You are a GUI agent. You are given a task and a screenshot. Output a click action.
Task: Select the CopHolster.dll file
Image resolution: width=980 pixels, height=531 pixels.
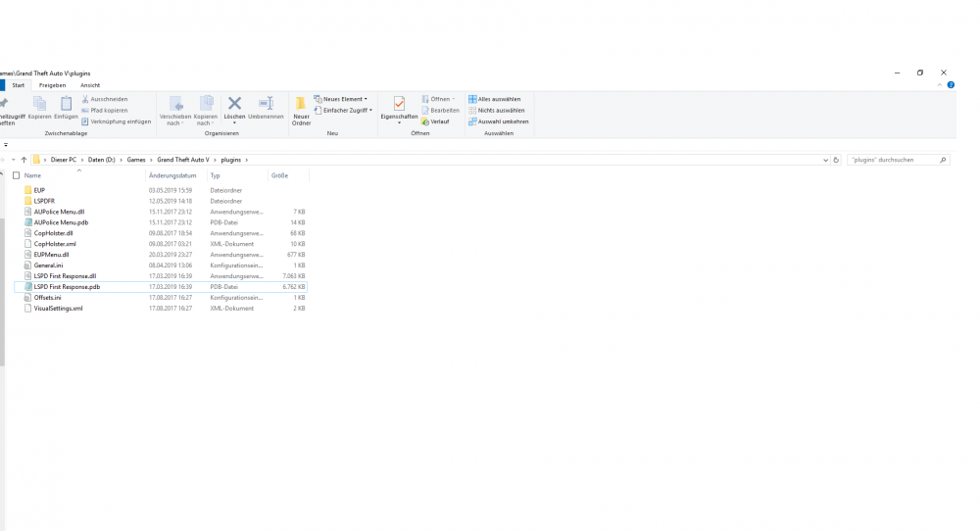point(53,233)
